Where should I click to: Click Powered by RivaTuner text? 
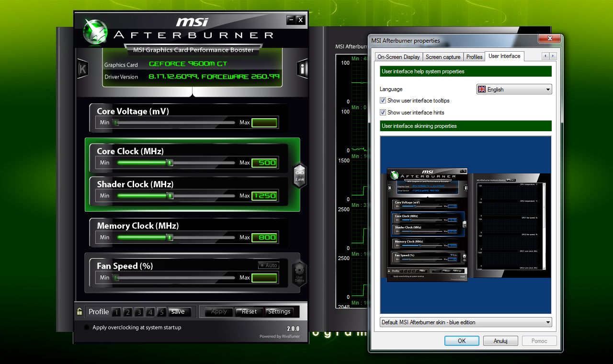(280, 336)
